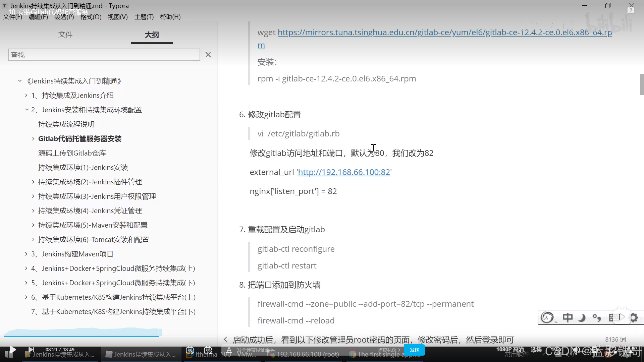Toggle full/half width using the moon icon
The width and height of the screenshot is (644, 362).
582,317
